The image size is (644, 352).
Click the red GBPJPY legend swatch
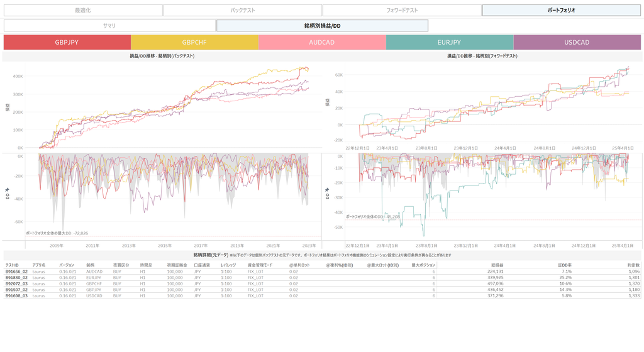tap(67, 42)
